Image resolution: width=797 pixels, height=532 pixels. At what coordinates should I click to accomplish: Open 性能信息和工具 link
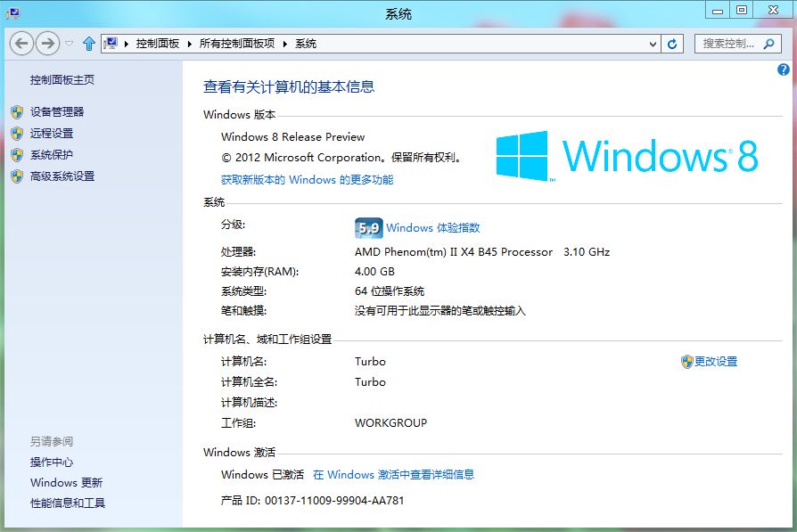coord(68,503)
